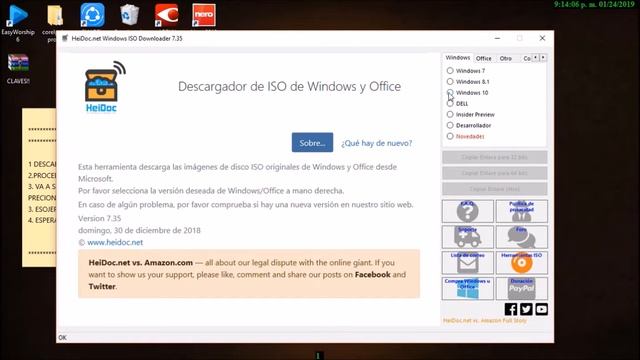The height and width of the screenshot is (360, 640).
Task: Switch to the Otro tab
Action: click(506, 58)
